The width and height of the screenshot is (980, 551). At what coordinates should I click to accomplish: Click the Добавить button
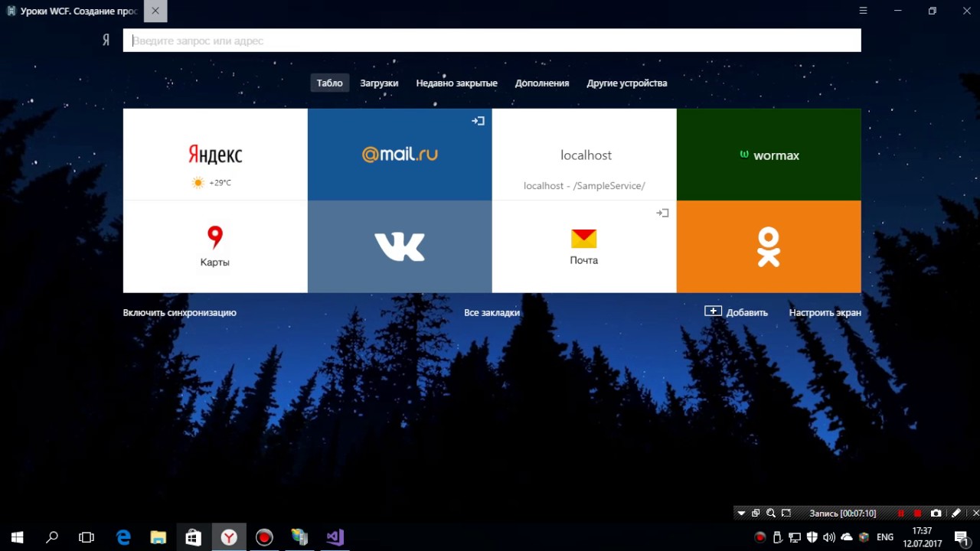737,311
